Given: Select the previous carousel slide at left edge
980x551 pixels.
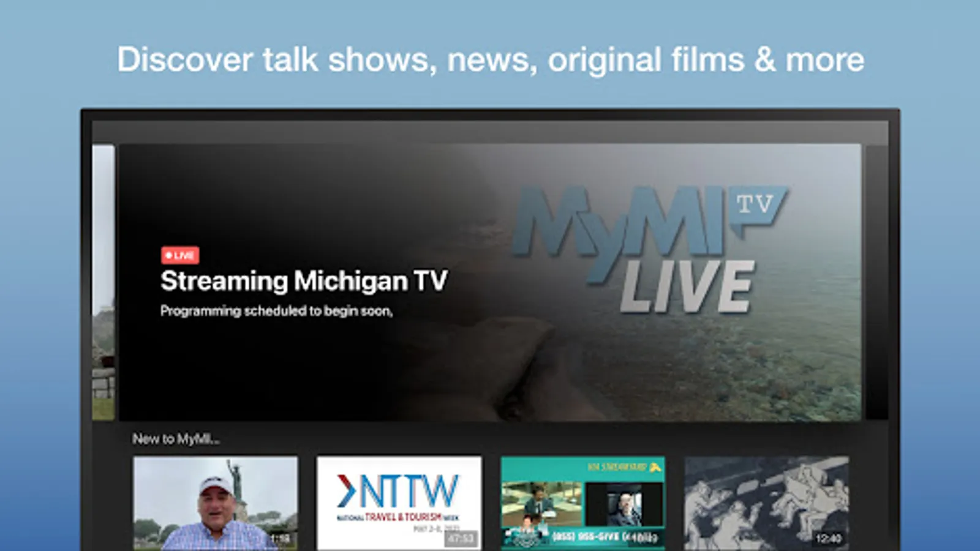Looking at the screenshot, I should pyautogui.click(x=103, y=282).
